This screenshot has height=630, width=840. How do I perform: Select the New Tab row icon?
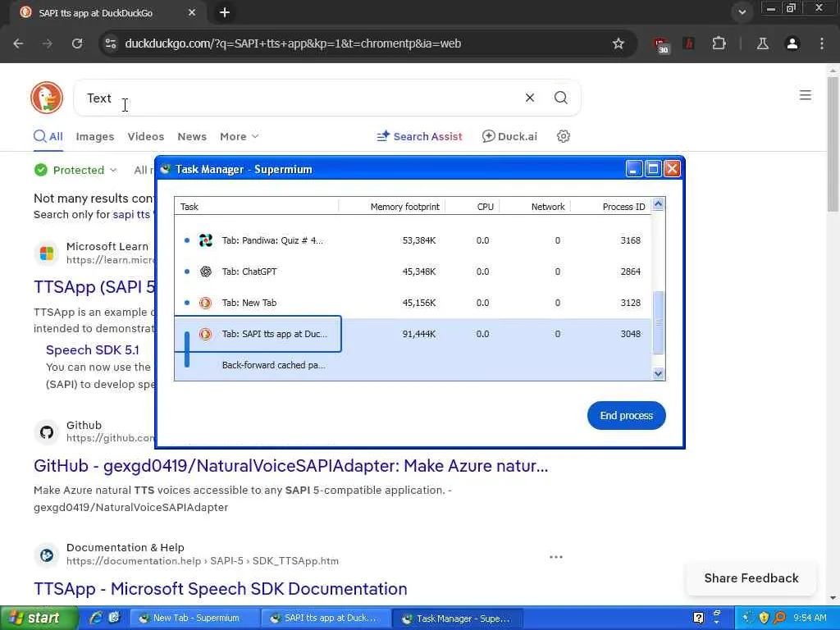click(x=205, y=303)
